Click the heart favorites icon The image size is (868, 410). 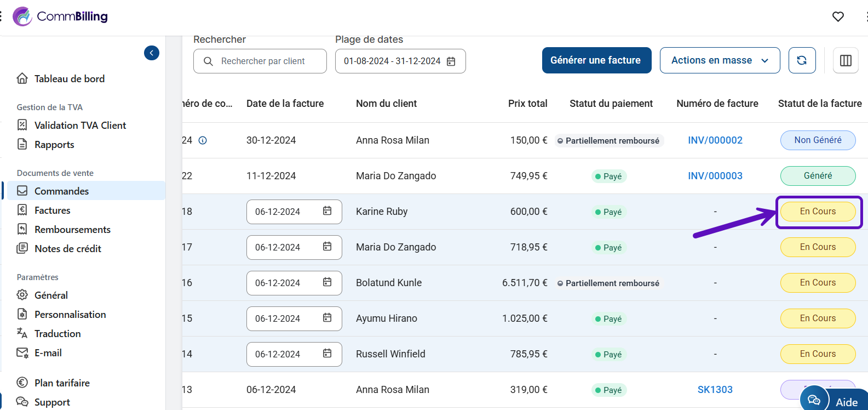[838, 16]
